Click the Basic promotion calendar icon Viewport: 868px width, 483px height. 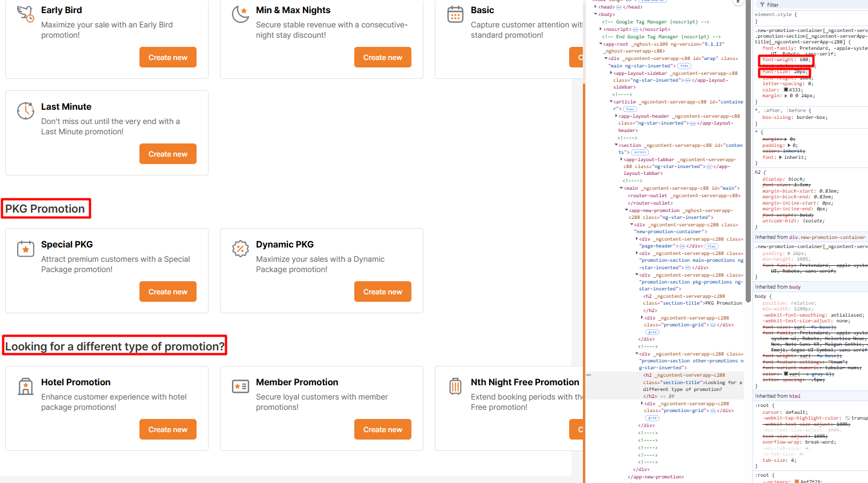(x=455, y=14)
